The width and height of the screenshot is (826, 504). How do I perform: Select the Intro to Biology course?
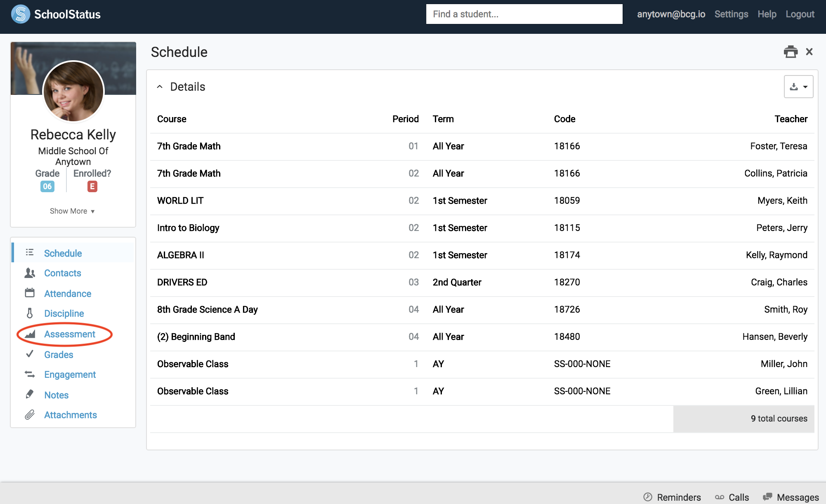pos(188,228)
